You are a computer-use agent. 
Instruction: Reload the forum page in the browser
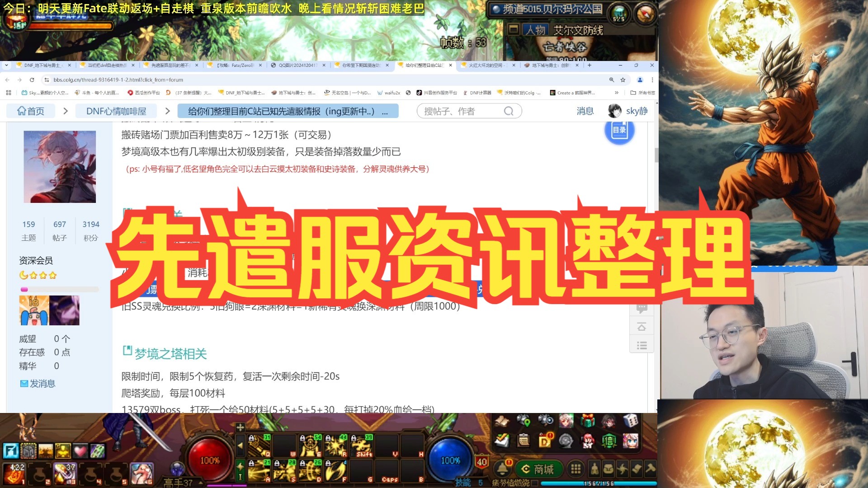(32, 80)
